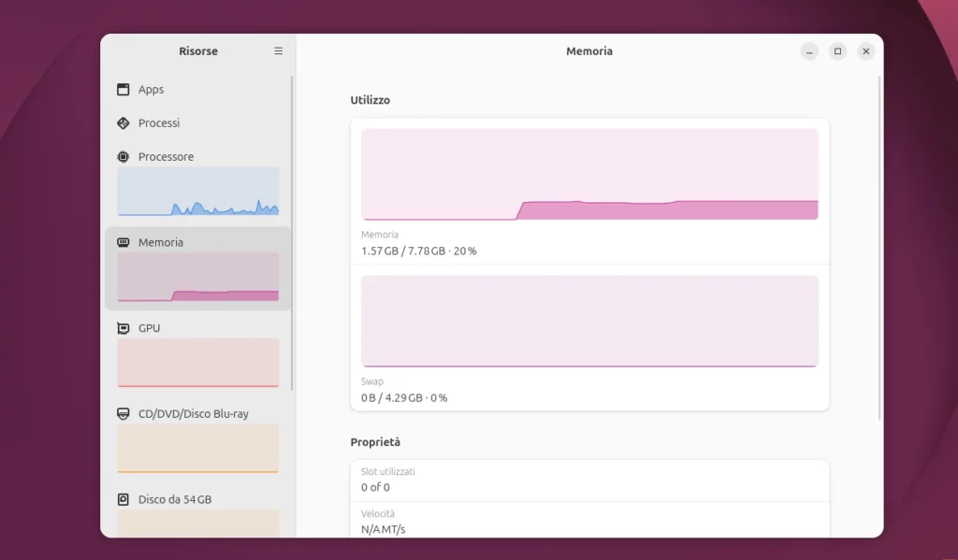958x560 pixels.
Task: Click the Apps grid icon in the sidebar
Action: pos(122,89)
